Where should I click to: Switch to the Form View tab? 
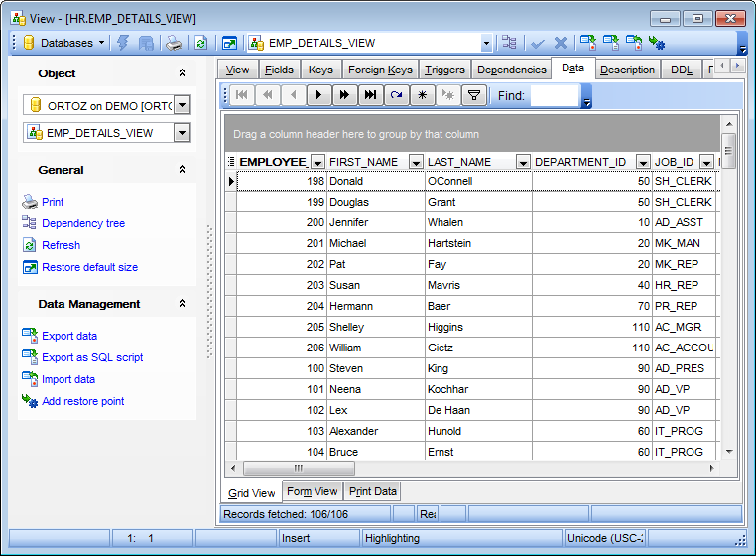point(312,491)
